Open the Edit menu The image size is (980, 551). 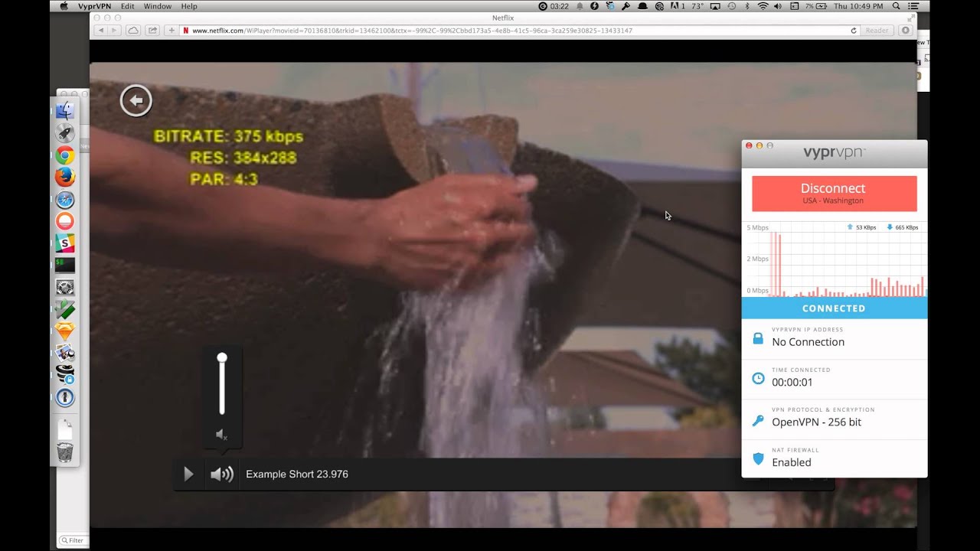pos(127,6)
